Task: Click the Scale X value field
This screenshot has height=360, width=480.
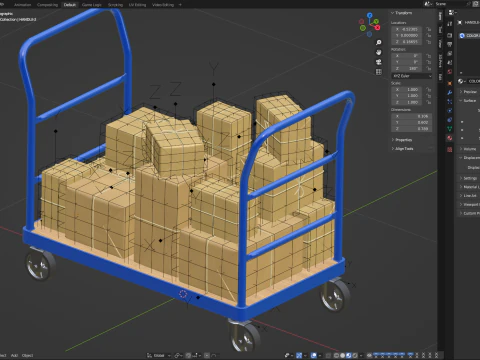Action: point(407,90)
